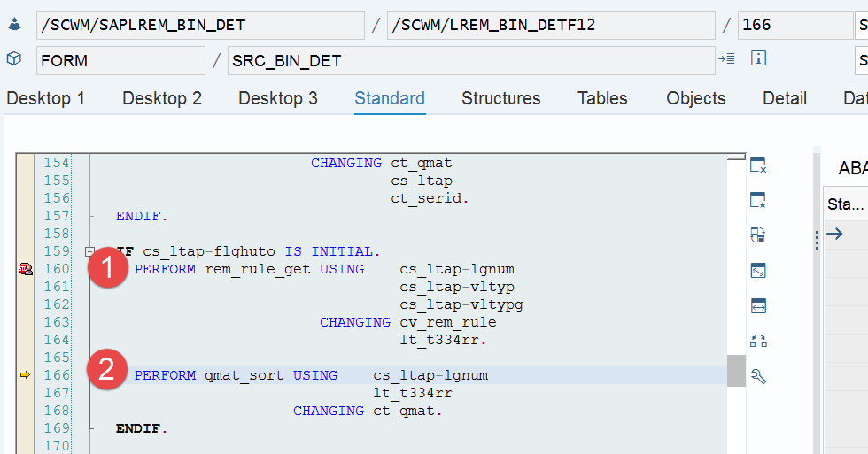Click the line number field showing 166
The height and width of the screenshot is (454, 868).
pos(795,25)
